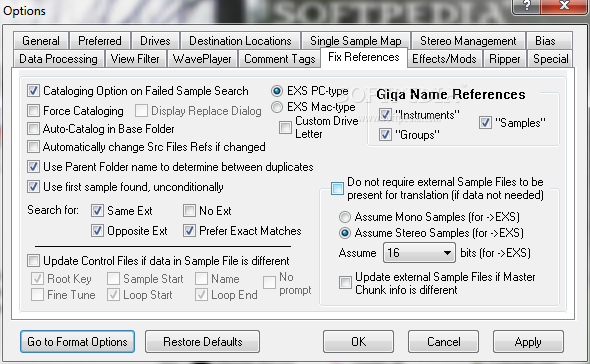Click the Apply button

click(x=528, y=342)
